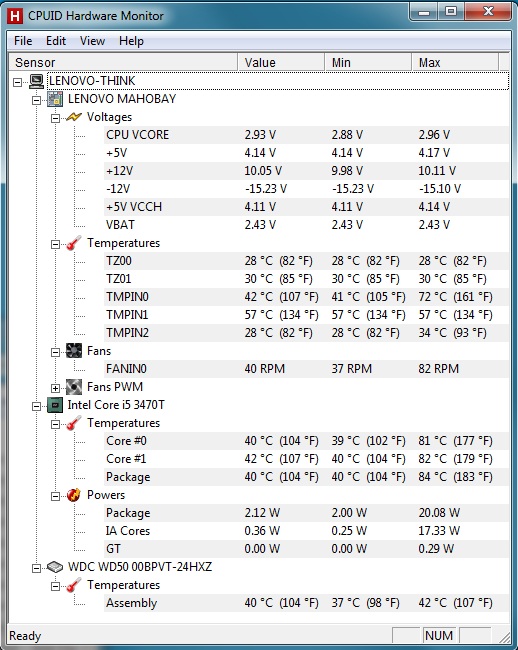Viewport: 518px width, 650px height.
Task: Click the Fans PWM icon
Action: click(74, 387)
